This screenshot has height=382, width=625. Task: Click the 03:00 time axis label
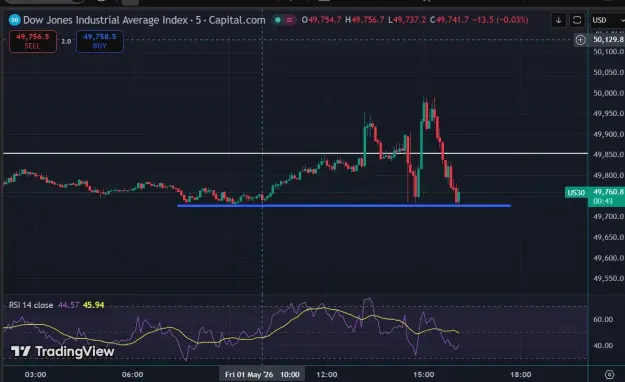(x=35, y=374)
